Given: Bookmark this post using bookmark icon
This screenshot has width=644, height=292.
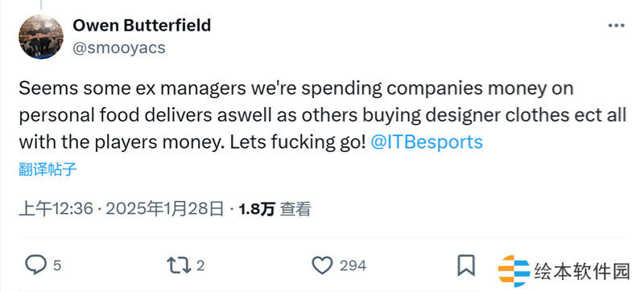Looking at the screenshot, I should [466, 265].
